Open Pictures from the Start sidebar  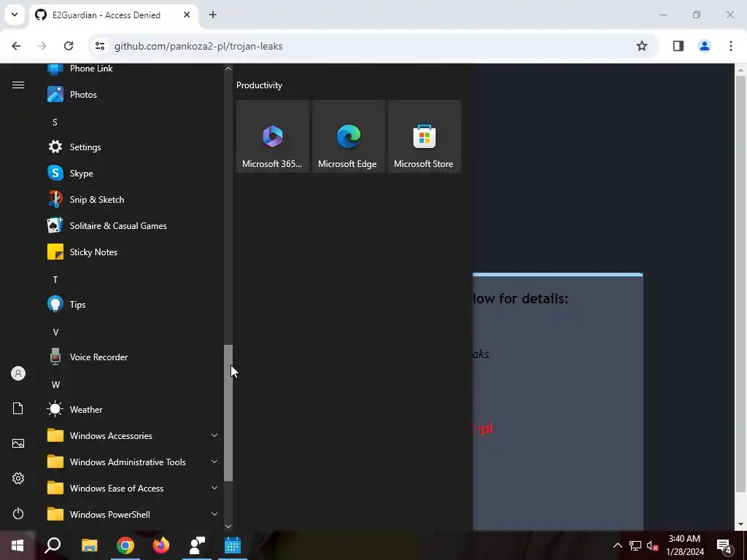point(18,443)
